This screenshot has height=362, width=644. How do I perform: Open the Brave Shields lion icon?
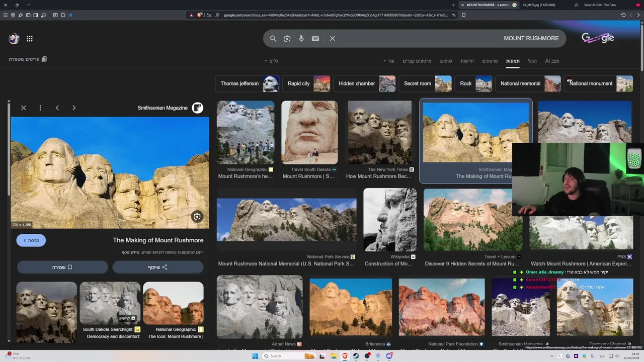coord(199,15)
